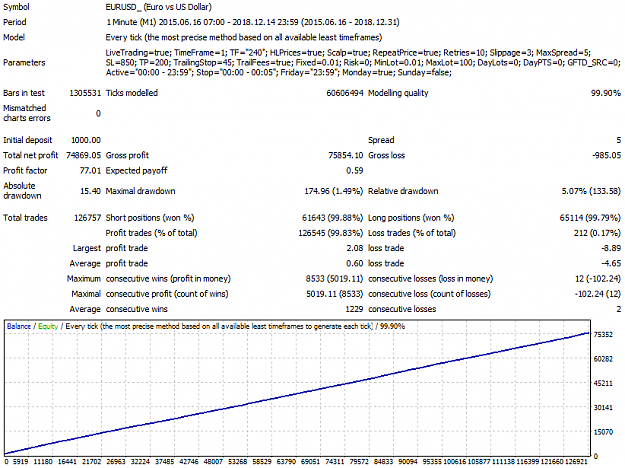Click chart y-axis label 15070
The image size is (625, 468).
(x=603, y=432)
